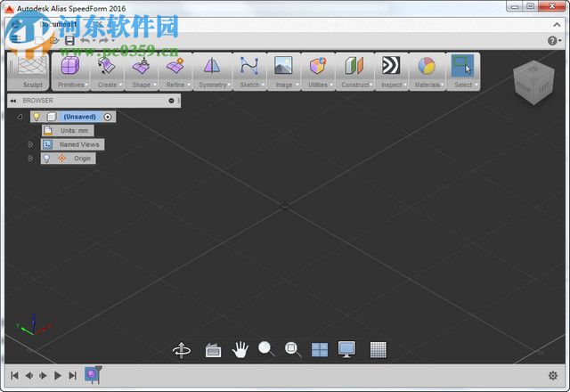The width and height of the screenshot is (570, 392).
Task: Click the Materials sphere icon
Action: [x=427, y=67]
